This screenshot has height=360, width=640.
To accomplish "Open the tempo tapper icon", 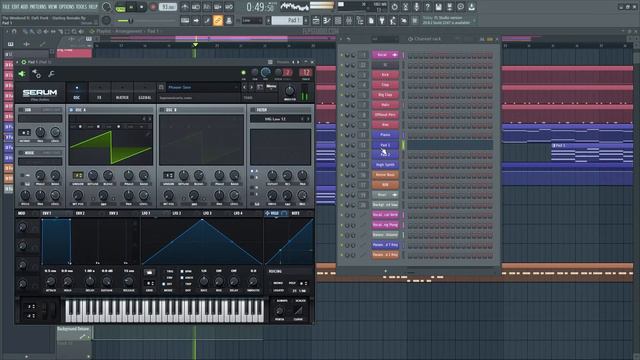I will click(x=393, y=20).
